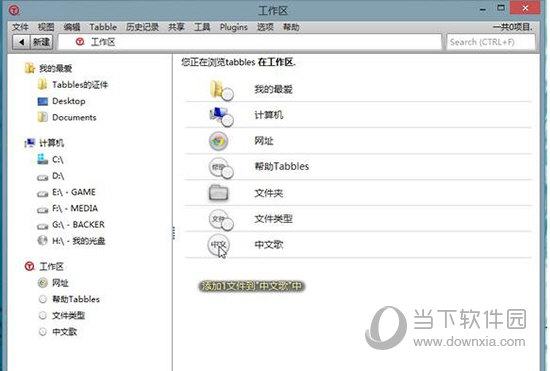Click the Chrome-style 网址 icon in main list
Image resolution: width=550 pixels, height=371 pixels.
point(219,141)
